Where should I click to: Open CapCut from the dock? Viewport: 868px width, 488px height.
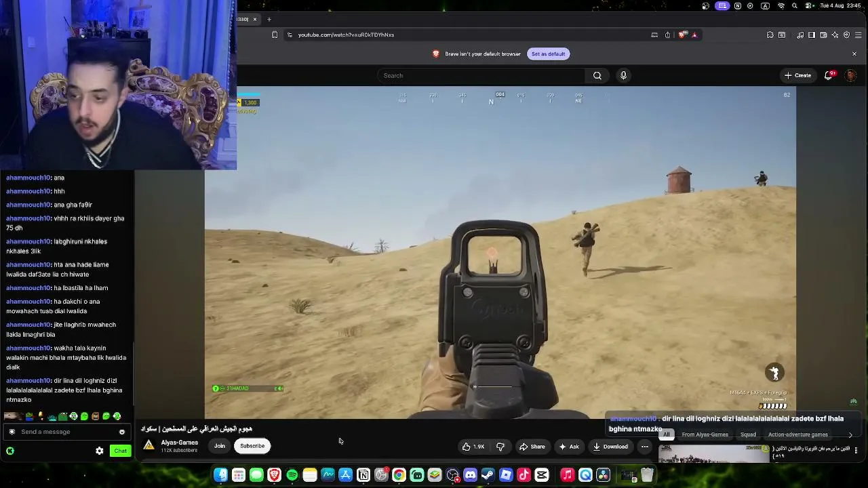point(542,475)
